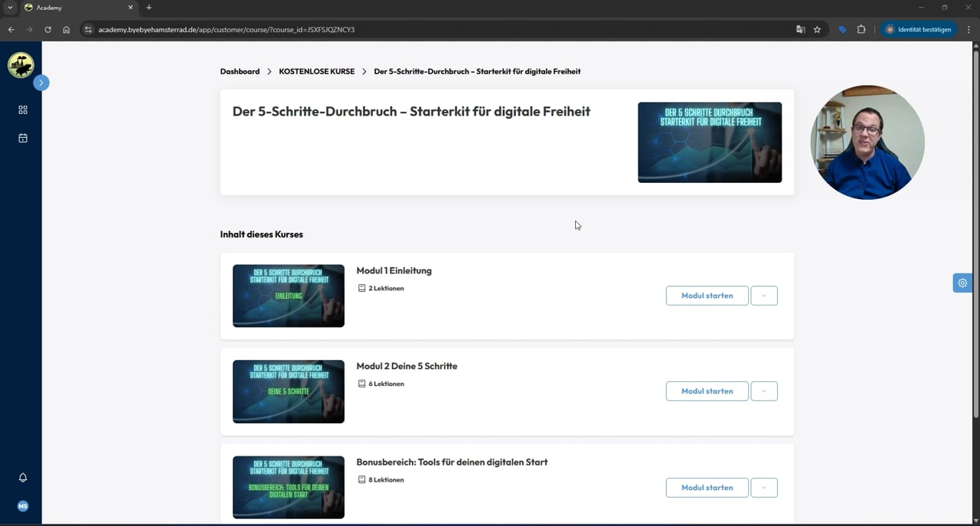Screen dimensions: 980x526
Task: Click Identität bestätigen profile button
Action: pos(919,30)
